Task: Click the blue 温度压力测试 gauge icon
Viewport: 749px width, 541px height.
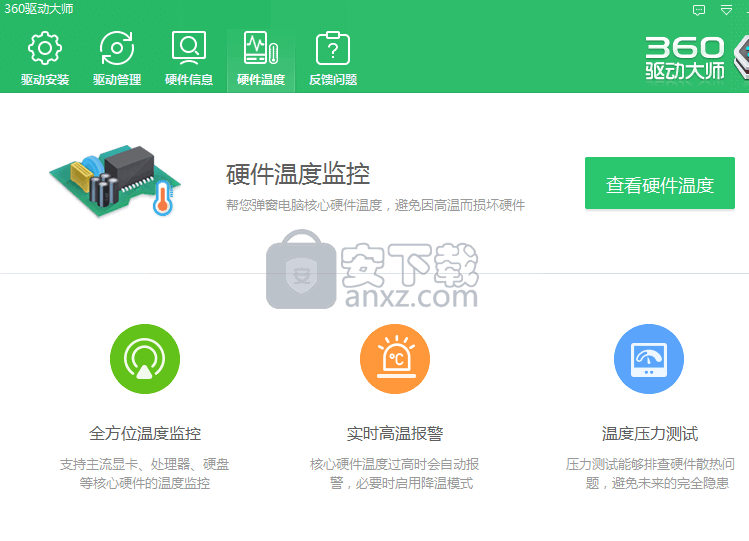Action: click(649, 359)
